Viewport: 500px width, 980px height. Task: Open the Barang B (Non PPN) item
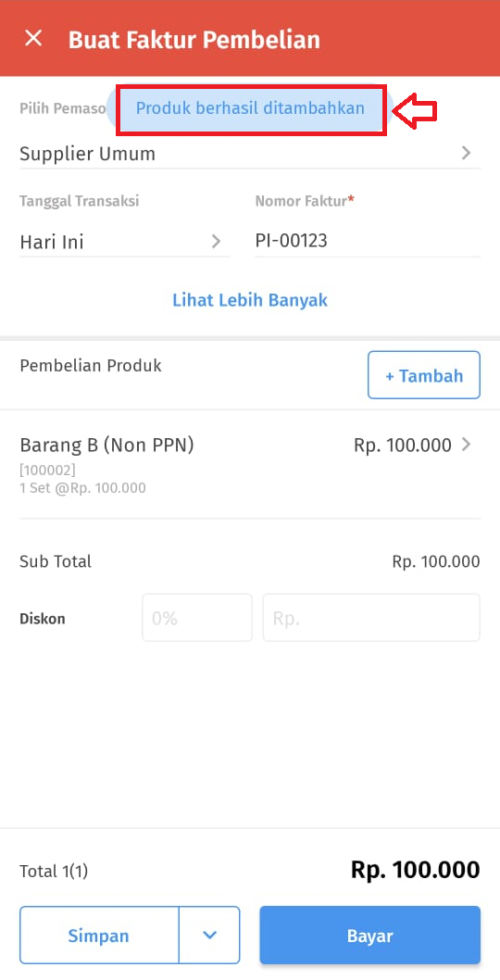250,464
